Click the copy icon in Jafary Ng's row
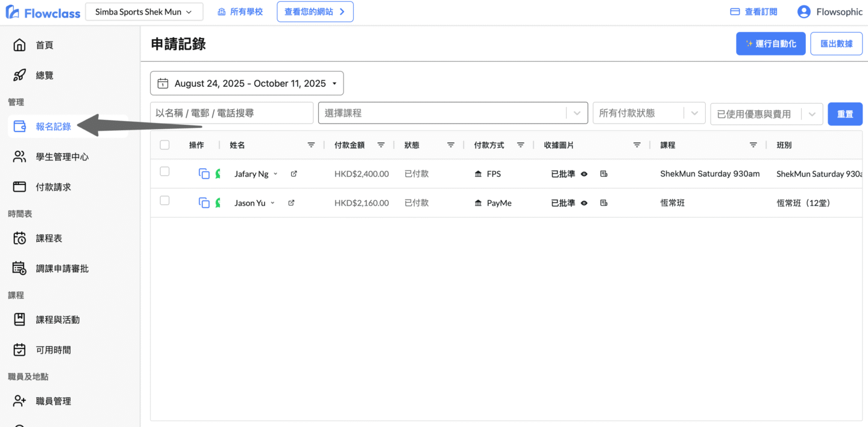 pyautogui.click(x=204, y=174)
